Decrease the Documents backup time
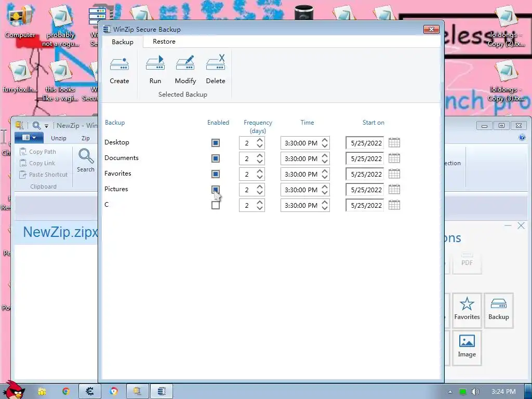 (x=325, y=162)
